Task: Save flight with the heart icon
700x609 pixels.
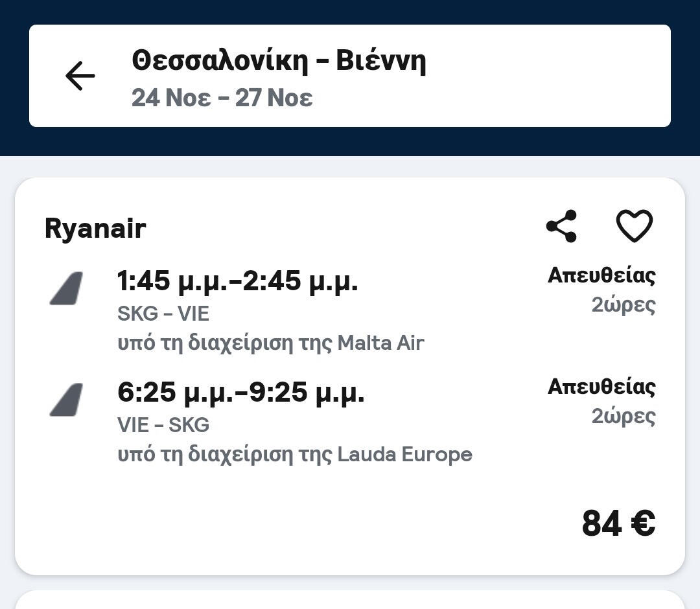Action: tap(634, 226)
